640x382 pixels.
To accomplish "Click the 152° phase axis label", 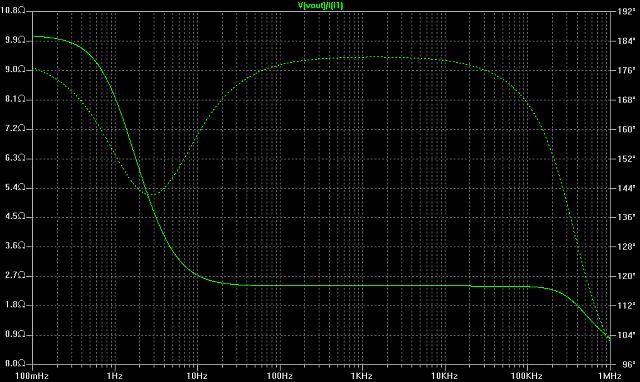I will pyautogui.click(x=626, y=158).
